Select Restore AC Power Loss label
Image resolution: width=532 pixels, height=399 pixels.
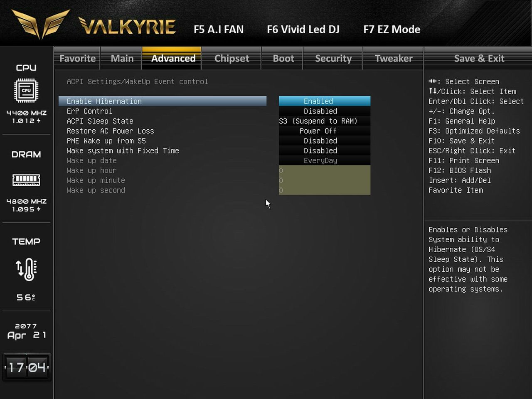point(110,131)
